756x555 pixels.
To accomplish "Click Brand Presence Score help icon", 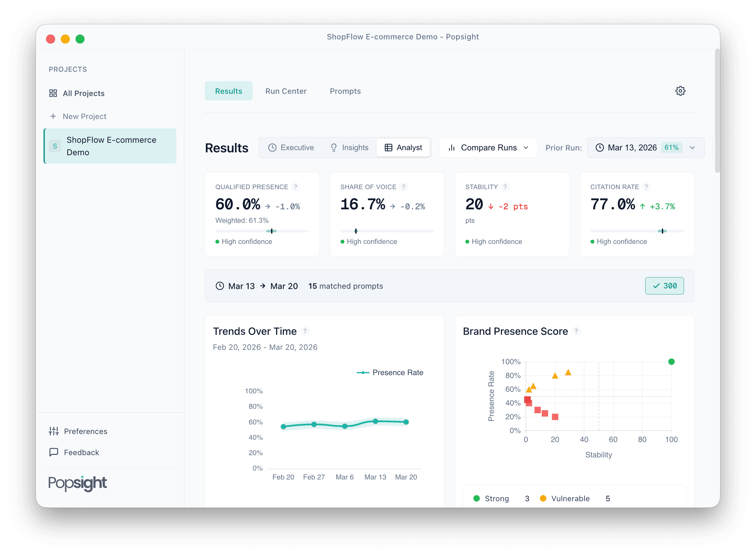I will 576,331.
